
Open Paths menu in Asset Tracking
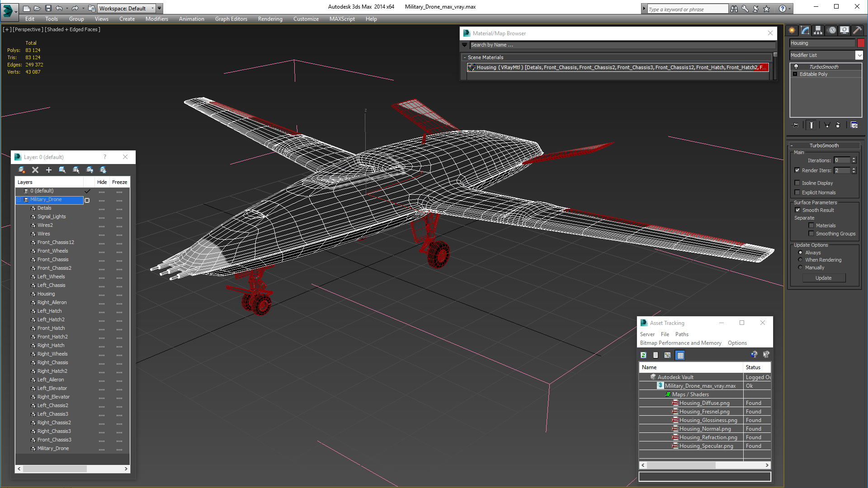point(682,334)
